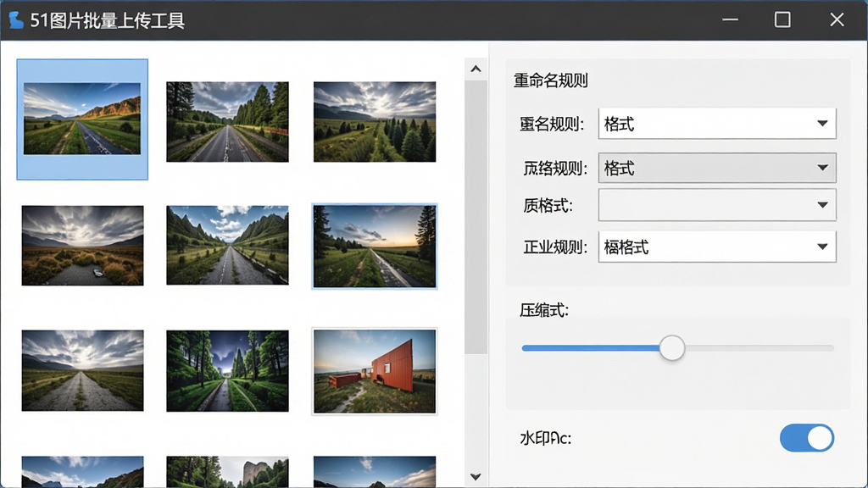The height and width of the screenshot is (488, 868).
Task: Click the gray unfilled part of 压缩式 slider
Action: [759, 348]
